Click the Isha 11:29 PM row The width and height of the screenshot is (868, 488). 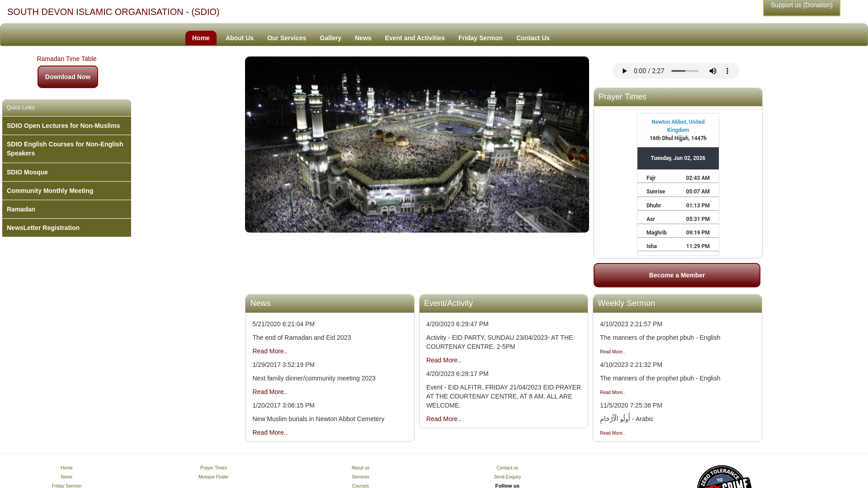[x=678, y=246]
